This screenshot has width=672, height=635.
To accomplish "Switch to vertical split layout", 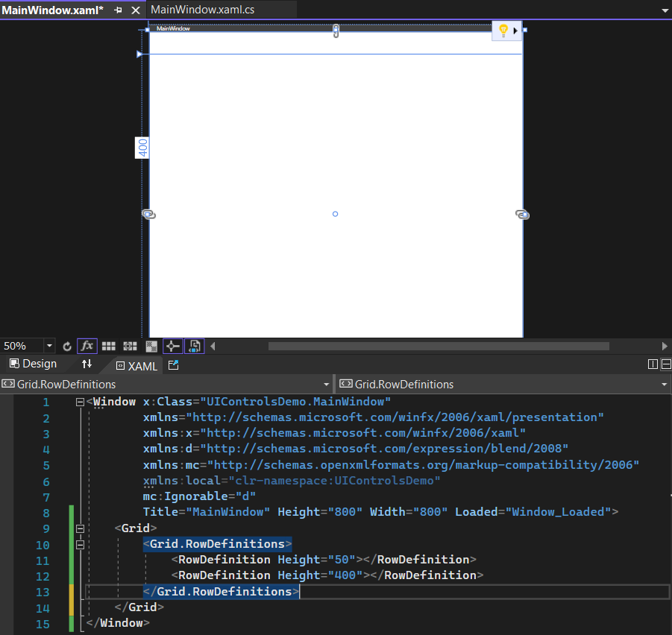I will point(653,364).
